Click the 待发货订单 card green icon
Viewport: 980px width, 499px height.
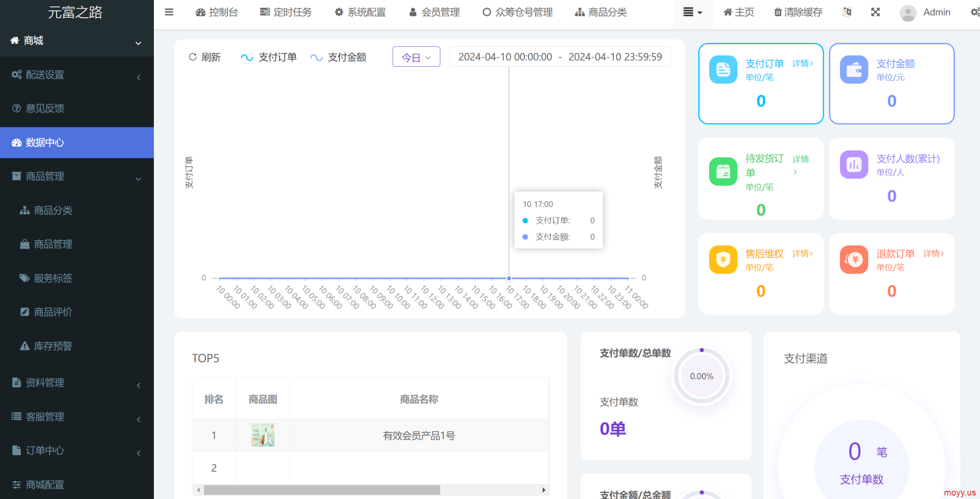pyautogui.click(x=723, y=172)
